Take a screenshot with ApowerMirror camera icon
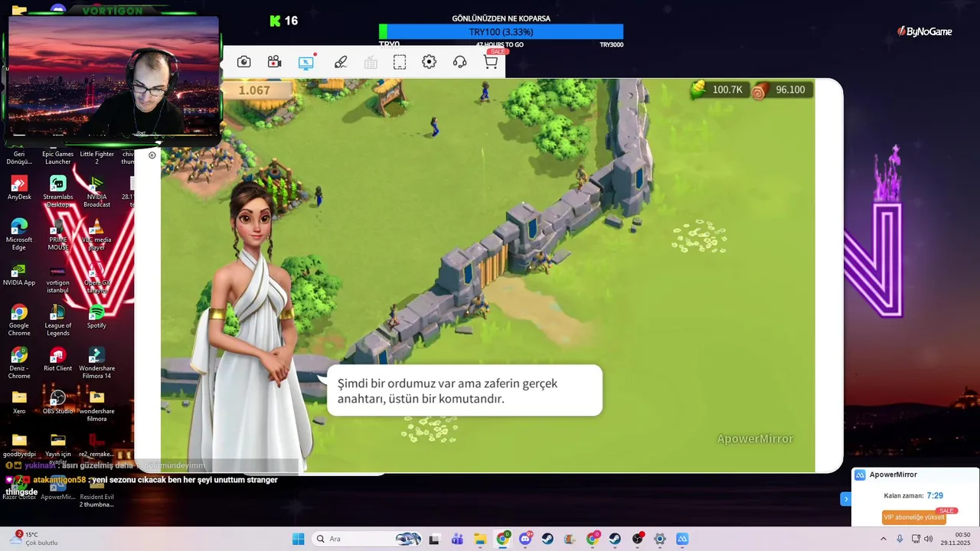The width and height of the screenshot is (980, 551). tap(244, 62)
